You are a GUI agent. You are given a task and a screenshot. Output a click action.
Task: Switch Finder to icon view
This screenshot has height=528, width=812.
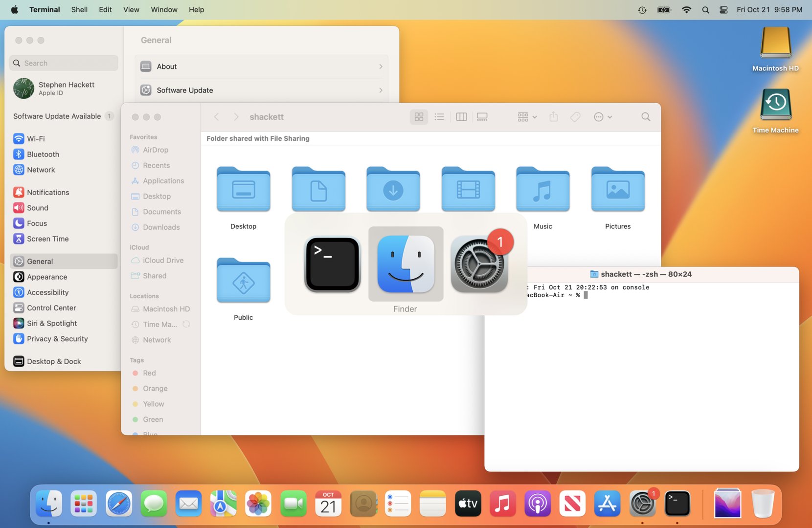click(x=419, y=117)
